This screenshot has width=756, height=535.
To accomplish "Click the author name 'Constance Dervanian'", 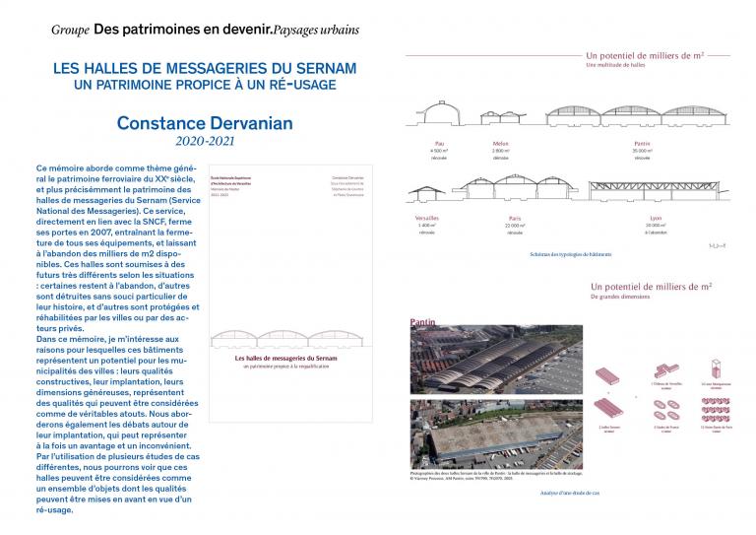I will [x=205, y=123].
